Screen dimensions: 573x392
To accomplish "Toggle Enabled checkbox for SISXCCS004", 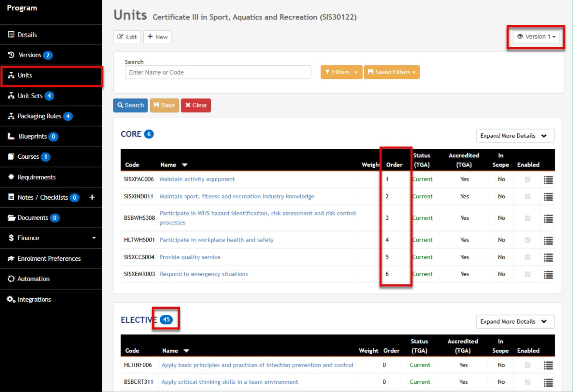I will coord(528,257).
